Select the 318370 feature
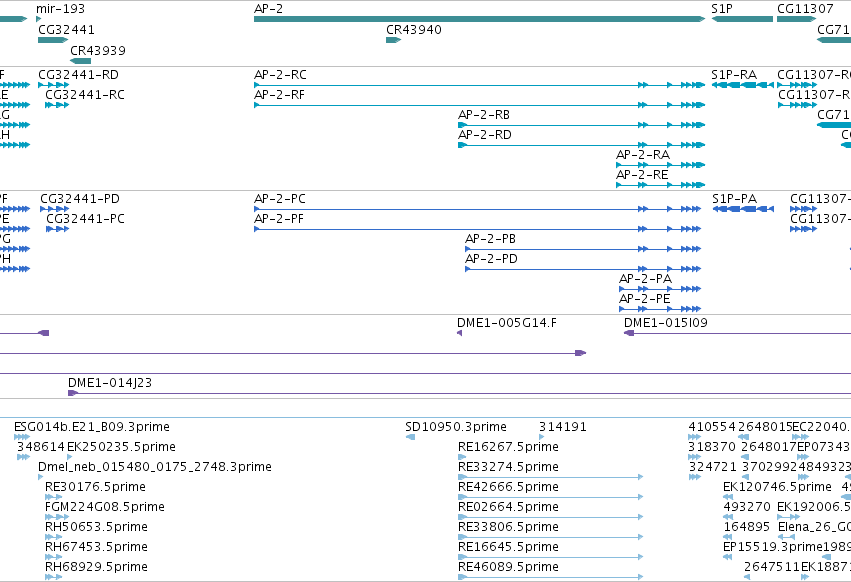This screenshot has width=851, height=582. coord(695,457)
